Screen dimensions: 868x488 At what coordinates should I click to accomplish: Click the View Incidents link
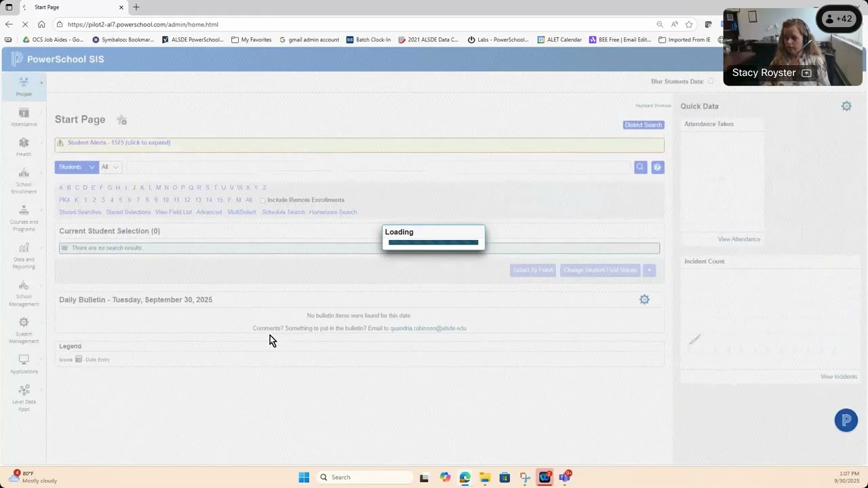tap(839, 377)
